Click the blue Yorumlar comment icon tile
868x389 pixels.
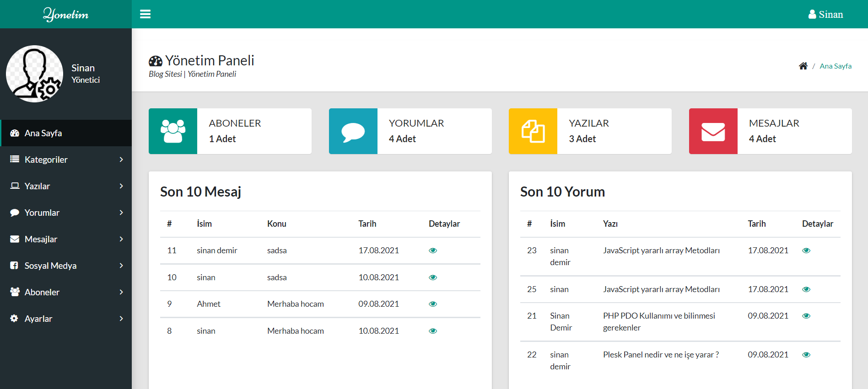click(x=353, y=131)
